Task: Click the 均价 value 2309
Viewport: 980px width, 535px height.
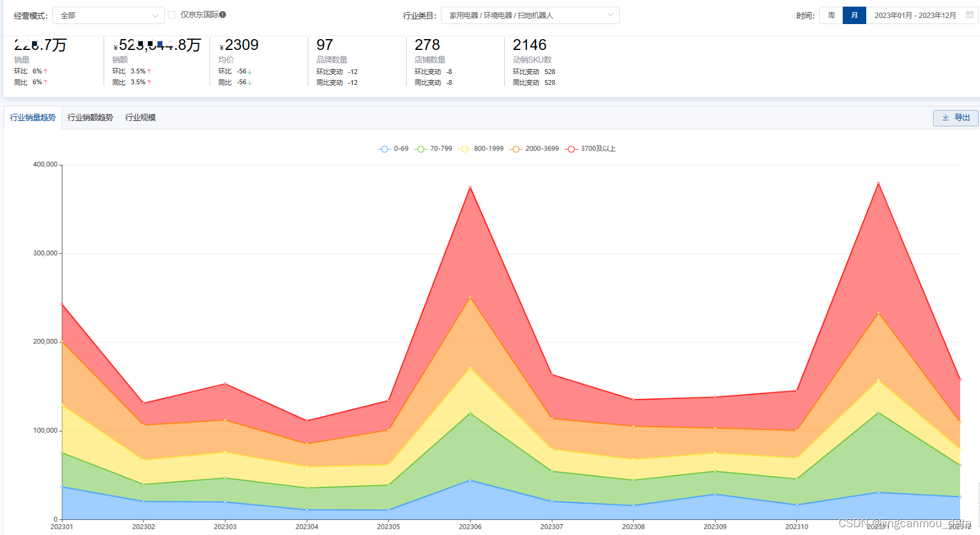Action: (x=241, y=45)
